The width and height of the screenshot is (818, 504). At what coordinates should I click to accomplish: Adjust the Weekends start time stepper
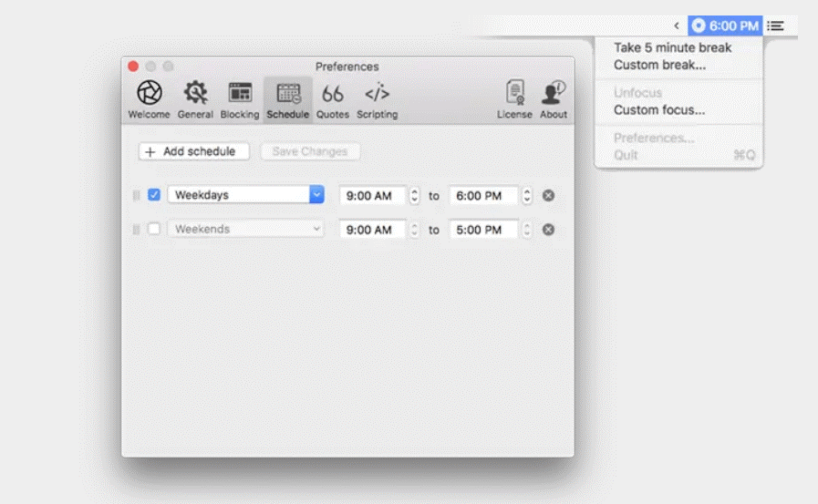click(x=414, y=230)
